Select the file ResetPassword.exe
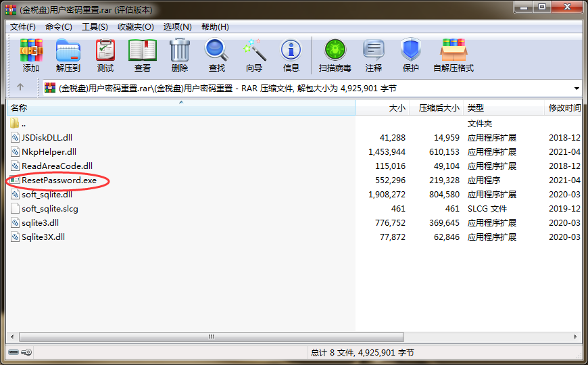Screen dimensions: 588x365 coord(59,180)
